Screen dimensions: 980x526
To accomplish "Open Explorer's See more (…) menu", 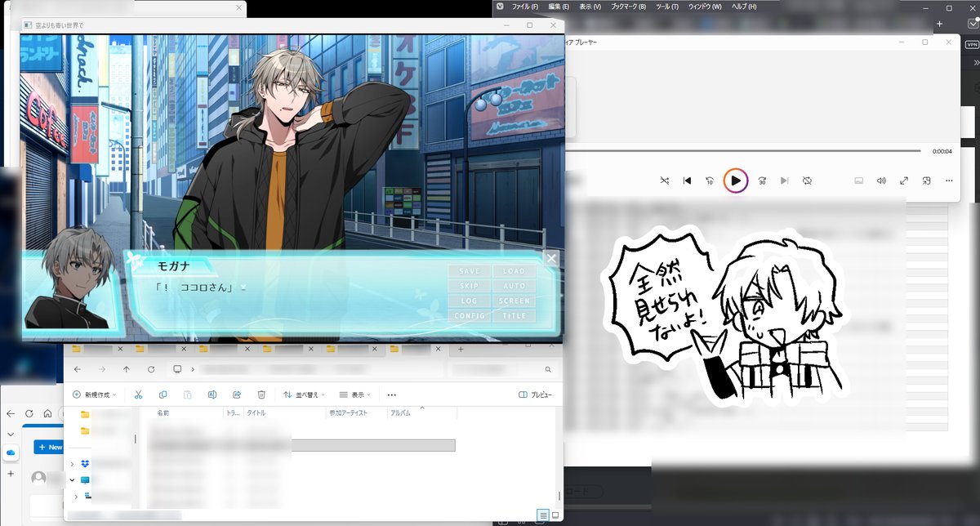I will click(392, 394).
